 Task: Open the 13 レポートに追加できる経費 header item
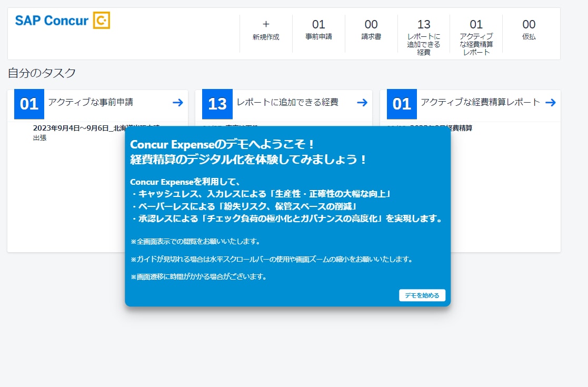point(424,37)
